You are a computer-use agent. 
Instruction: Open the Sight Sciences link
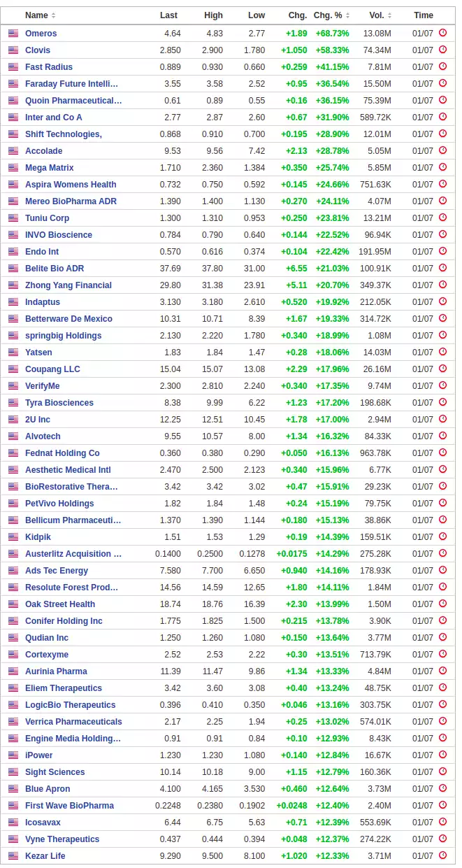click(55, 772)
